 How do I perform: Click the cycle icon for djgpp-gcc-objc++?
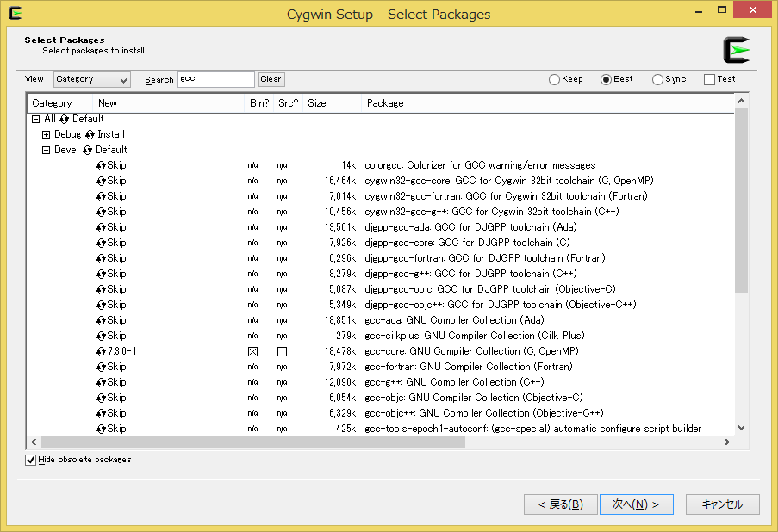click(101, 305)
